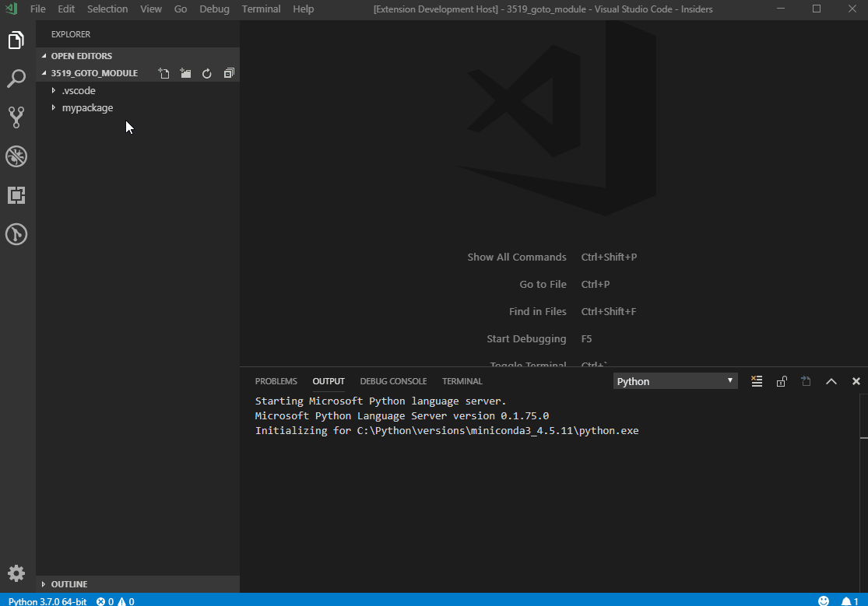Click 'Starting Microsoft Python language server.' line
The width and height of the screenshot is (868, 606).
click(x=381, y=401)
